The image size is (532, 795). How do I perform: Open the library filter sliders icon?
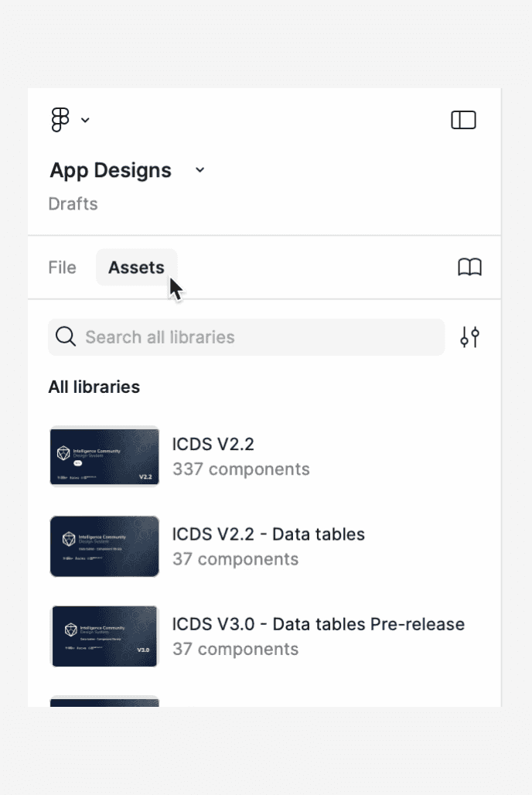coord(469,337)
